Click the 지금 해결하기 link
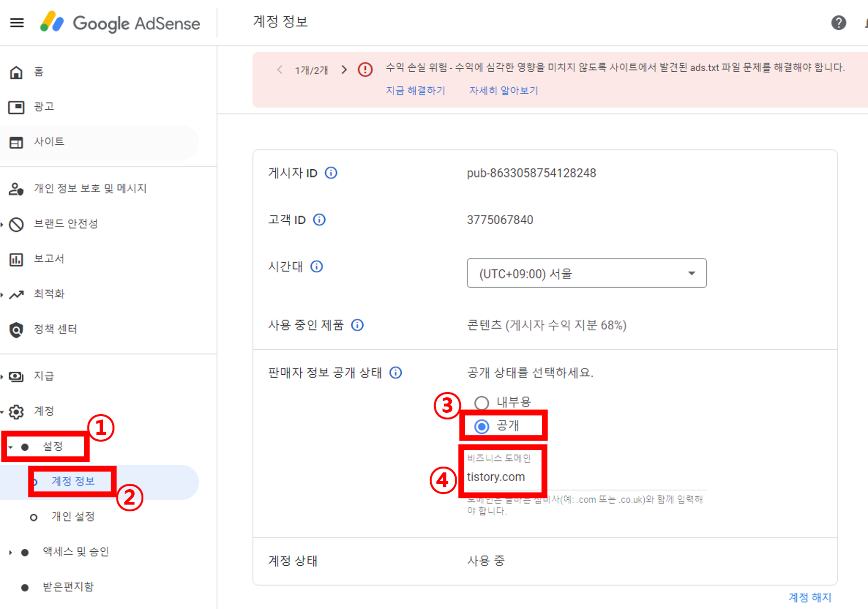The width and height of the screenshot is (868, 609). click(415, 90)
